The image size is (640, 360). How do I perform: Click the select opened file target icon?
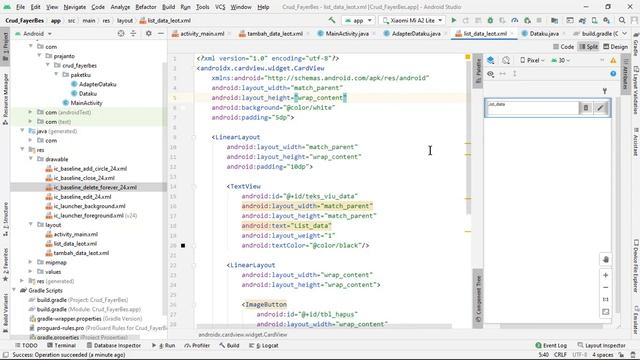(121, 33)
